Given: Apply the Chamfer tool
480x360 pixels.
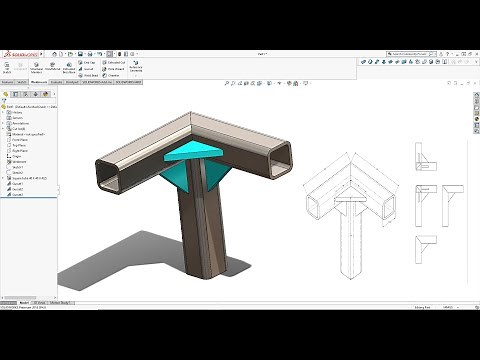Looking at the screenshot, I should (x=111, y=76).
